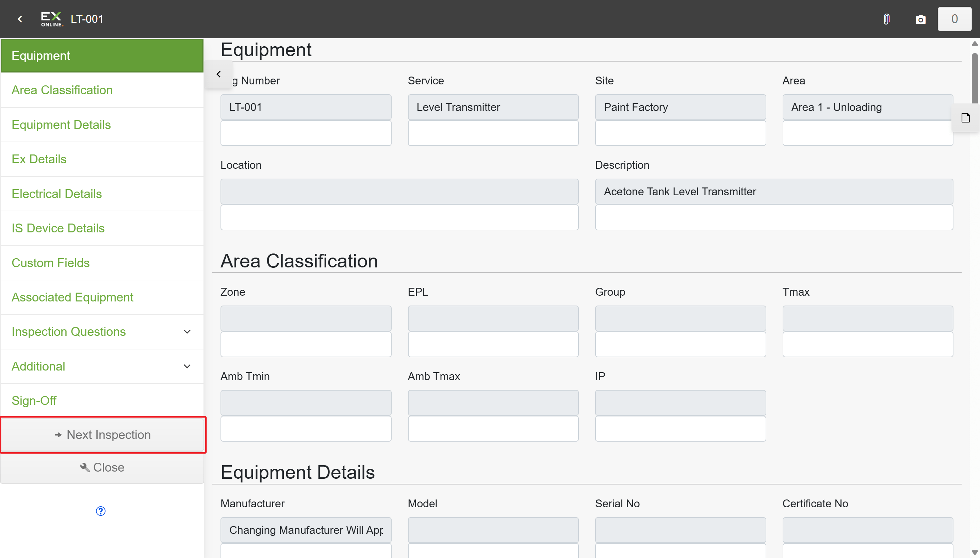Click the back arrow in top bar

(20, 19)
